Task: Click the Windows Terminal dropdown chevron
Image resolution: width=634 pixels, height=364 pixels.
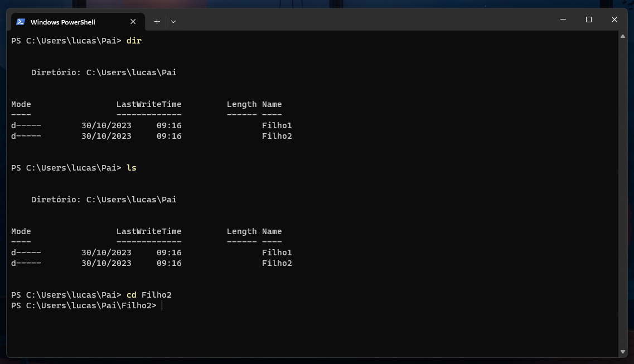Action: [x=173, y=21]
